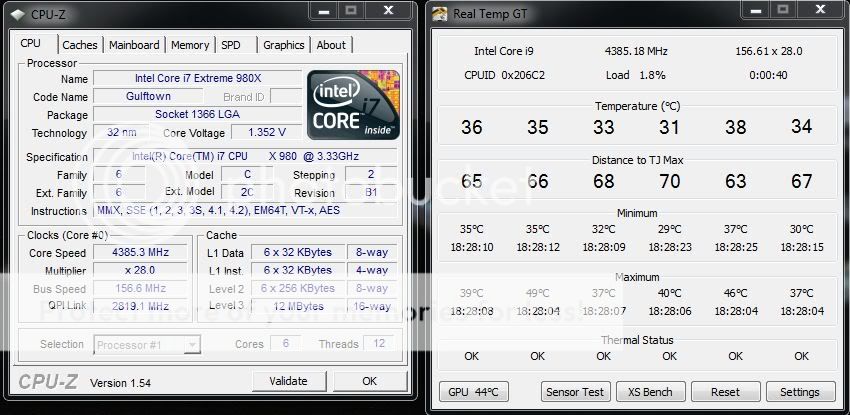Run the Sensor Test in Real Temp
The height and width of the screenshot is (415, 850).
click(575, 392)
